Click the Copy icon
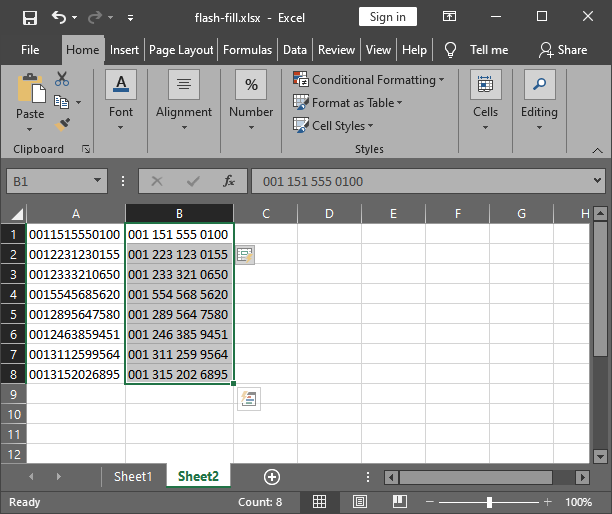This screenshot has height=514, width=612. (61, 102)
